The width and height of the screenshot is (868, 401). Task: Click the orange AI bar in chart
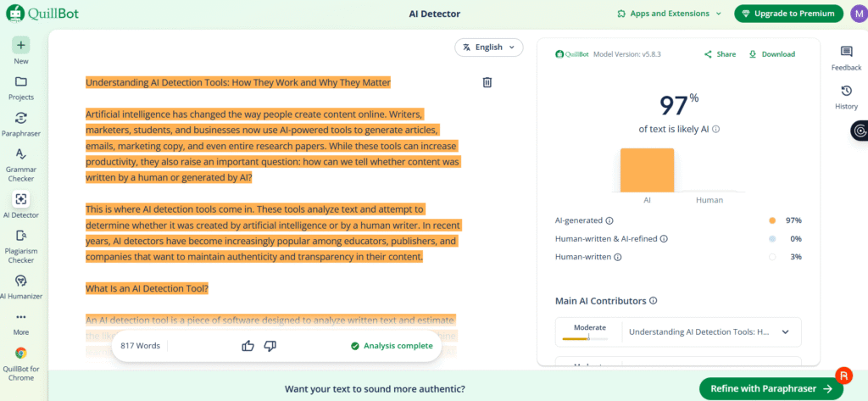coord(647,170)
